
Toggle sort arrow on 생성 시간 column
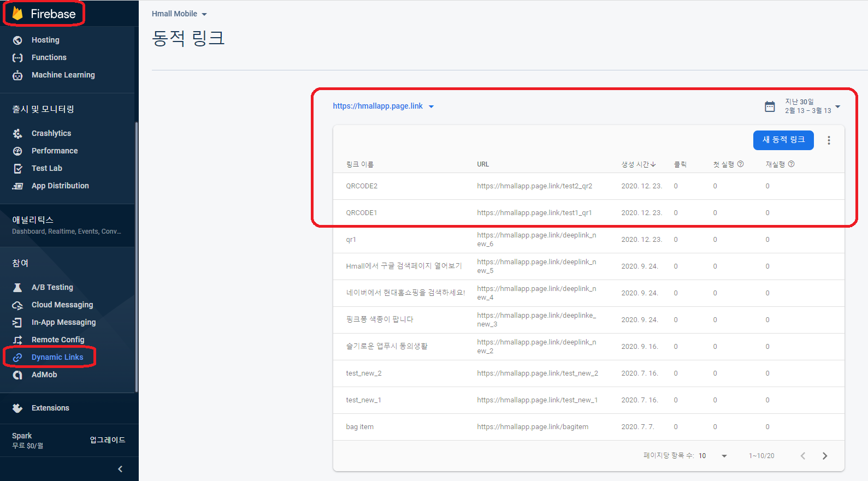[653, 164]
